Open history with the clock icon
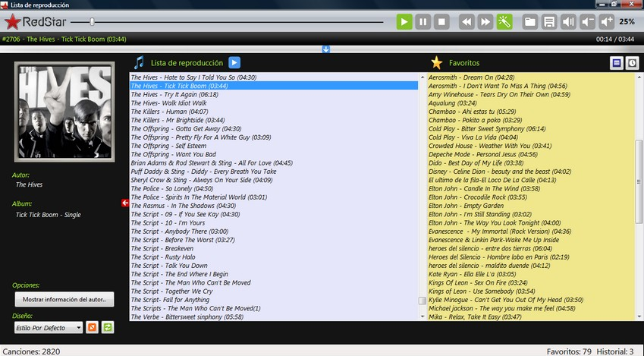This screenshot has width=644, height=356. 632,63
